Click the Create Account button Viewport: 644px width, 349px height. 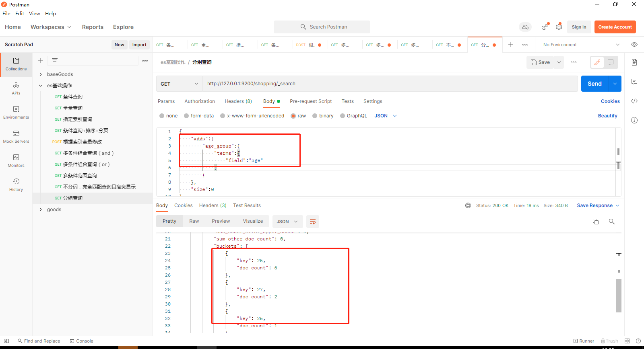click(x=615, y=27)
